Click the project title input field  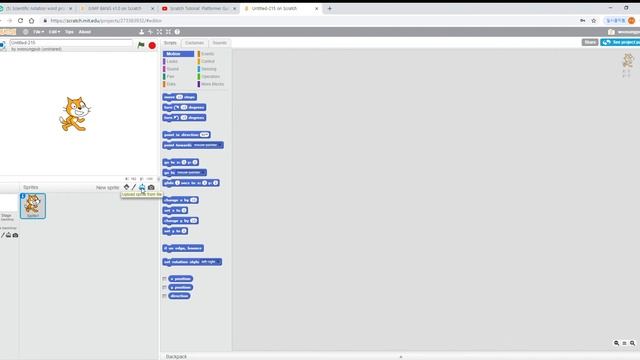coord(71,42)
